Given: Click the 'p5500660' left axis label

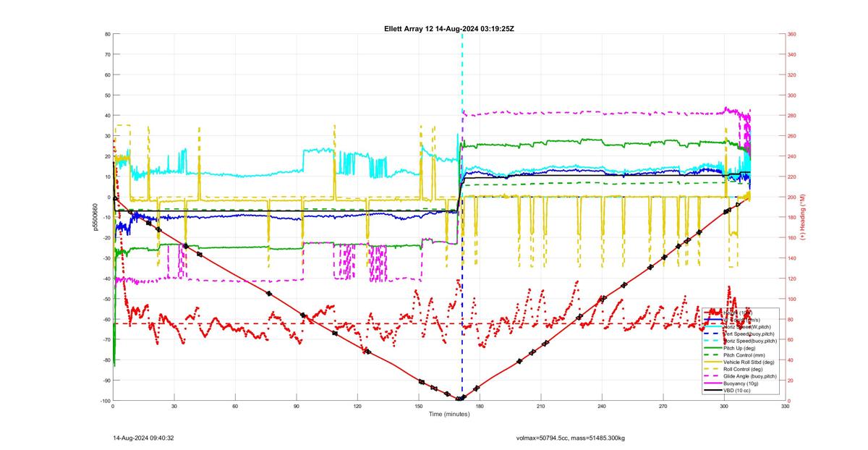Looking at the screenshot, I should pos(95,217).
